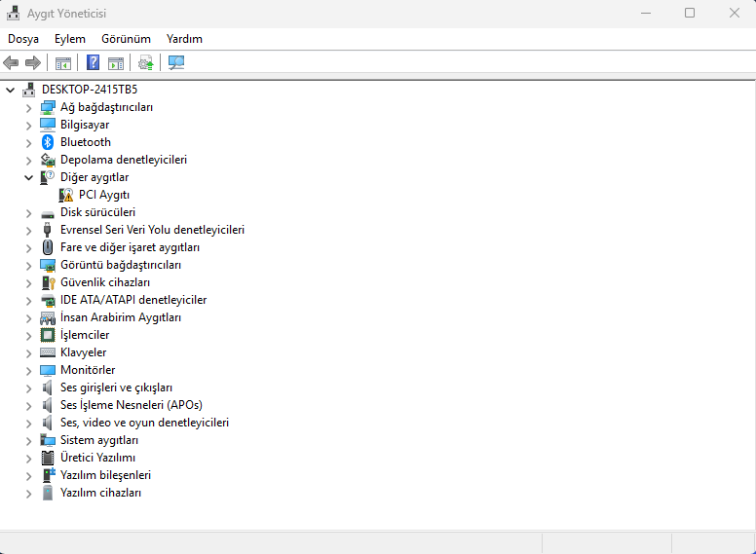Click the IDE ATA/ATAPI denetleyiciler icon
Screen dimensions: 756x554
48,300
